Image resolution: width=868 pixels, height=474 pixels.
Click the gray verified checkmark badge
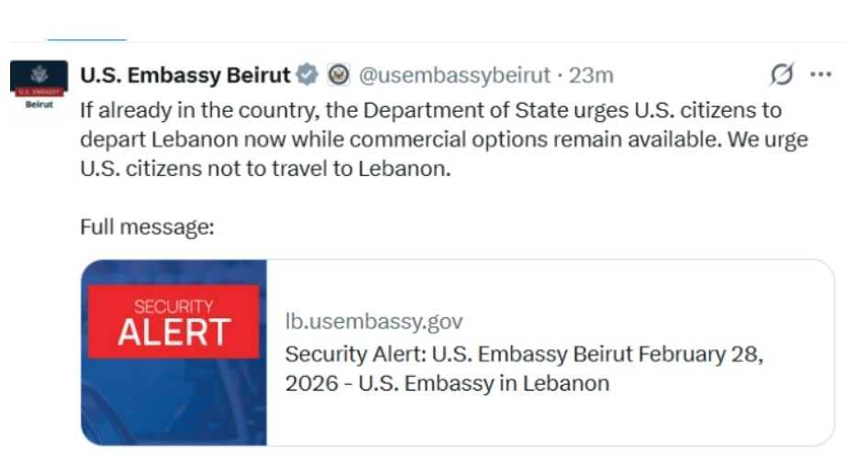point(309,74)
